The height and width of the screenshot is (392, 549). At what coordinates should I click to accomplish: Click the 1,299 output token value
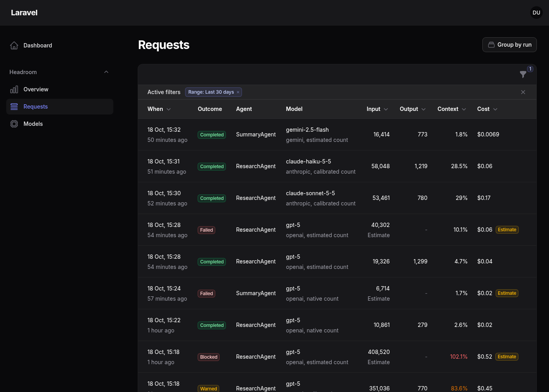[420, 261]
